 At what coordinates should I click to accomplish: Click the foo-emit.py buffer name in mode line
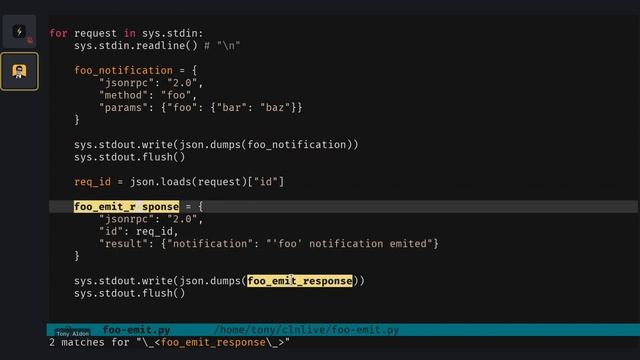[x=136, y=330]
